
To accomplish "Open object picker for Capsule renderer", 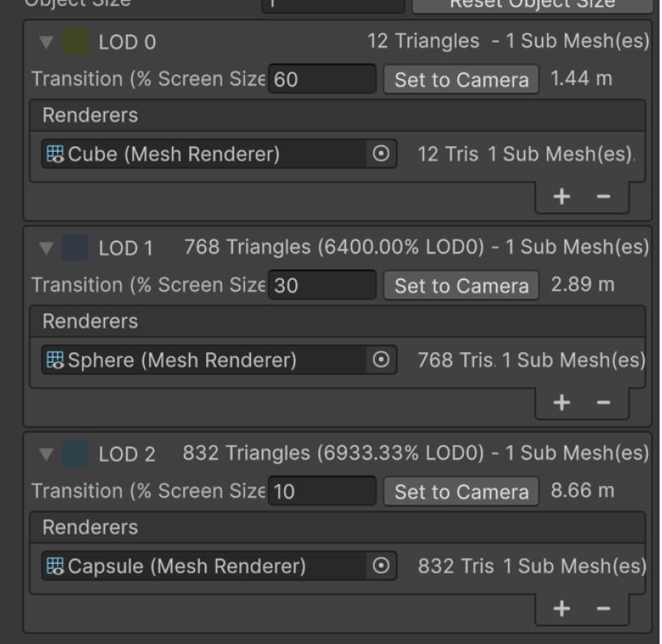I will 380,566.
